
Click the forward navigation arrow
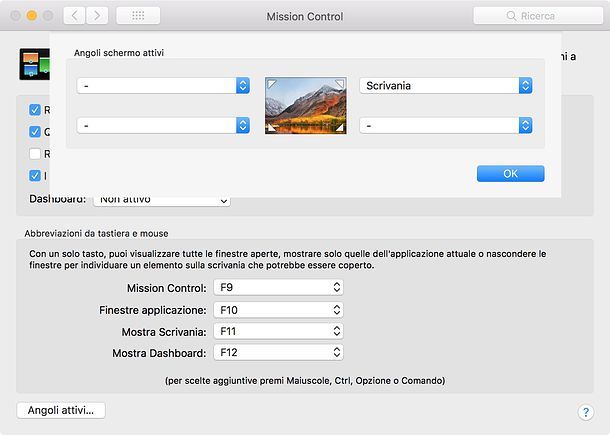[x=97, y=16]
